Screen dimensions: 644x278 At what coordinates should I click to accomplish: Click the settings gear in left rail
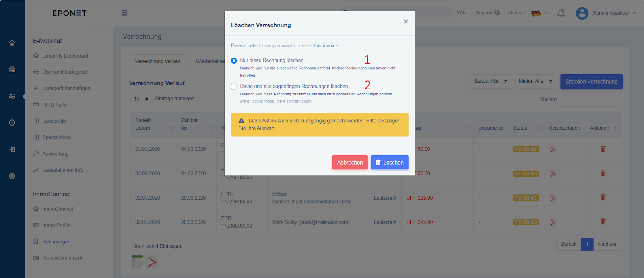12,176
